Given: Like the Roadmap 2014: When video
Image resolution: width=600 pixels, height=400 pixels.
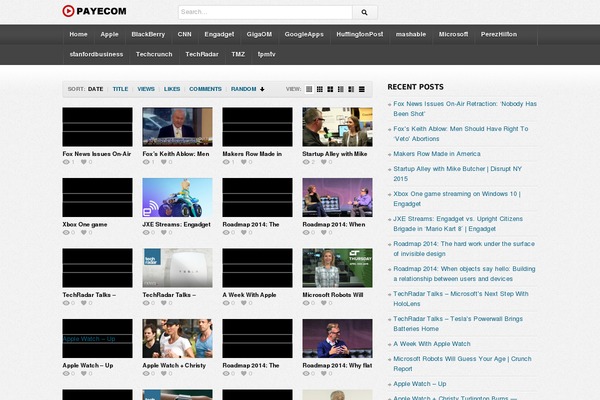Looking at the screenshot, I should click(323, 232).
